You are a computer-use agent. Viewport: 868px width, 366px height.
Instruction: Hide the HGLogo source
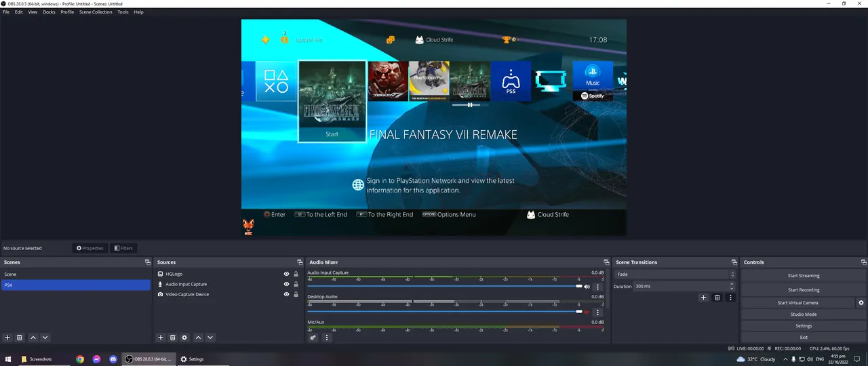pyautogui.click(x=286, y=274)
